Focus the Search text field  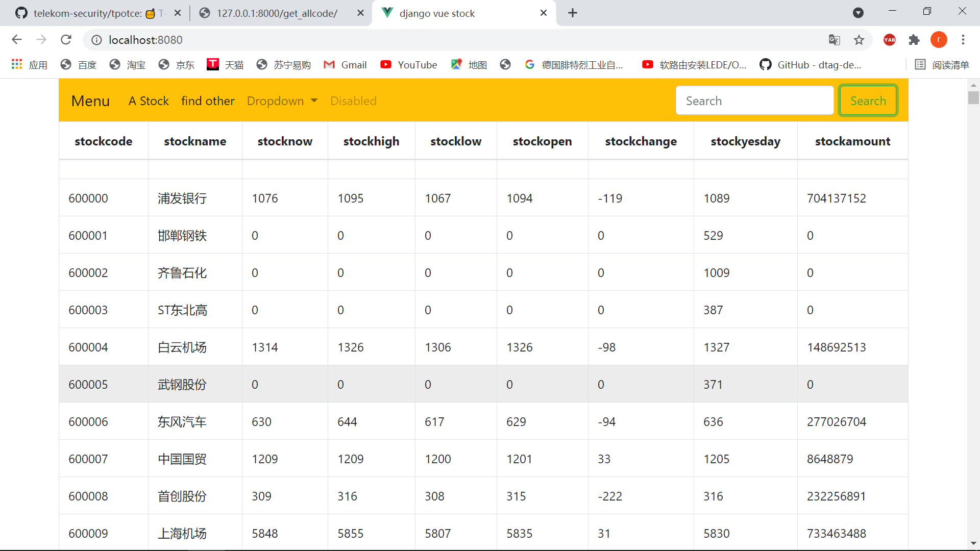(x=754, y=101)
